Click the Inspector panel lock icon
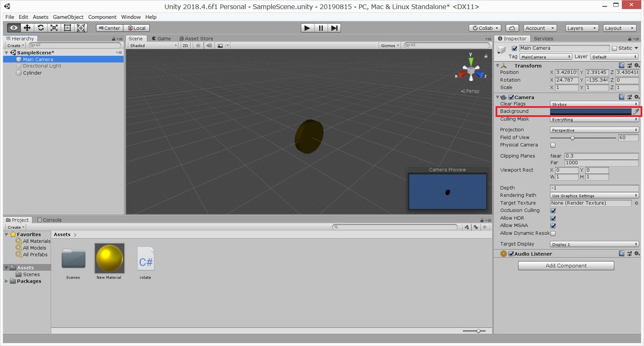This screenshot has height=346, width=644. coord(630,39)
